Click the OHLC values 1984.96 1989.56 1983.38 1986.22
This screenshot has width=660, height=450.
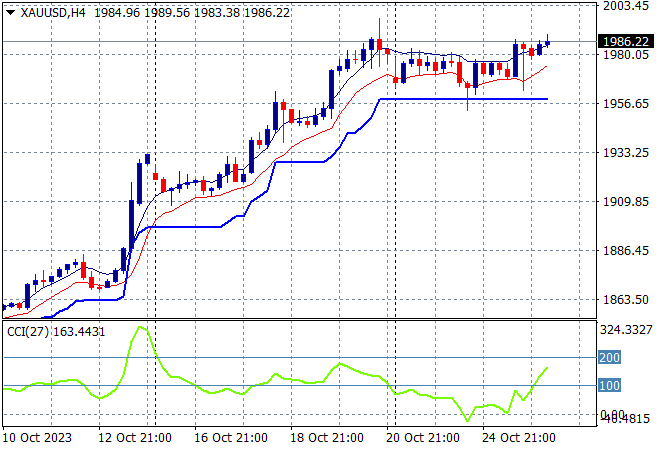tap(192, 13)
